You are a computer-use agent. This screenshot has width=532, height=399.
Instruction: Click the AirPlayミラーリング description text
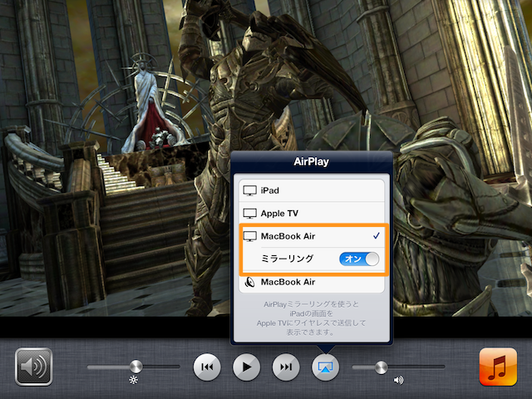311,318
